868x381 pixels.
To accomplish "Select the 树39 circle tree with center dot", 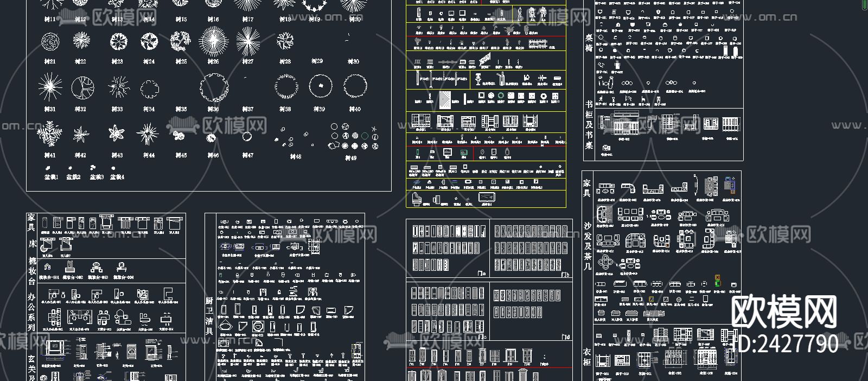I will point(321,86).
